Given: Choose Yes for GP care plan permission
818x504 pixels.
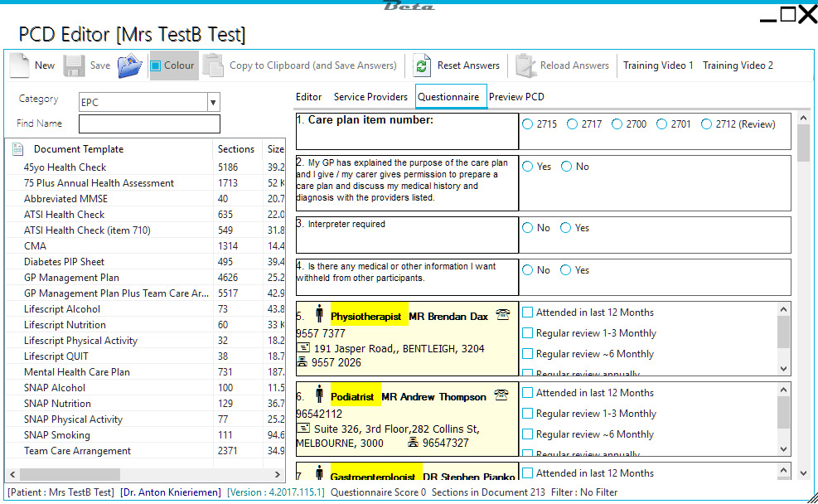Looking at the screenshot, I should 529,167.
